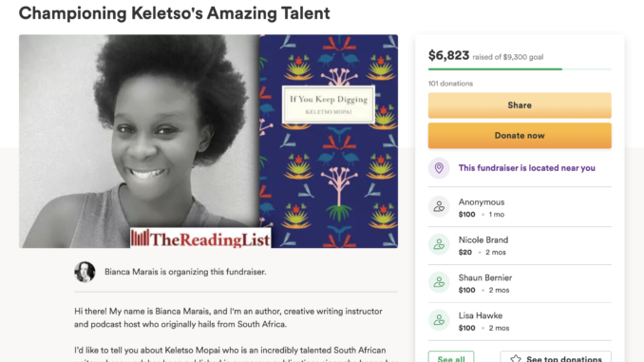Click the 101 donations count

450,84
